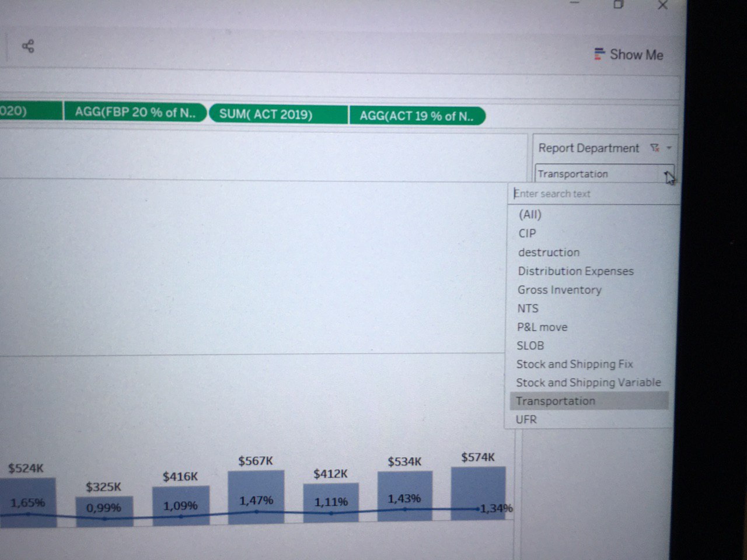Click the window restore button
The width and height of the screenshot is (747, 560).
coord(619,4)
